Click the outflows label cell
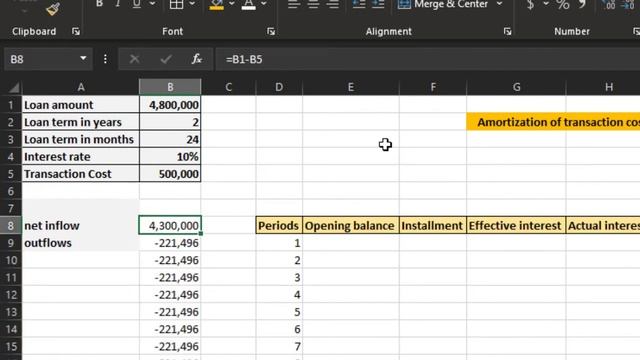The width and height of the screenshot is (640, 360). [x=81, y=243]
